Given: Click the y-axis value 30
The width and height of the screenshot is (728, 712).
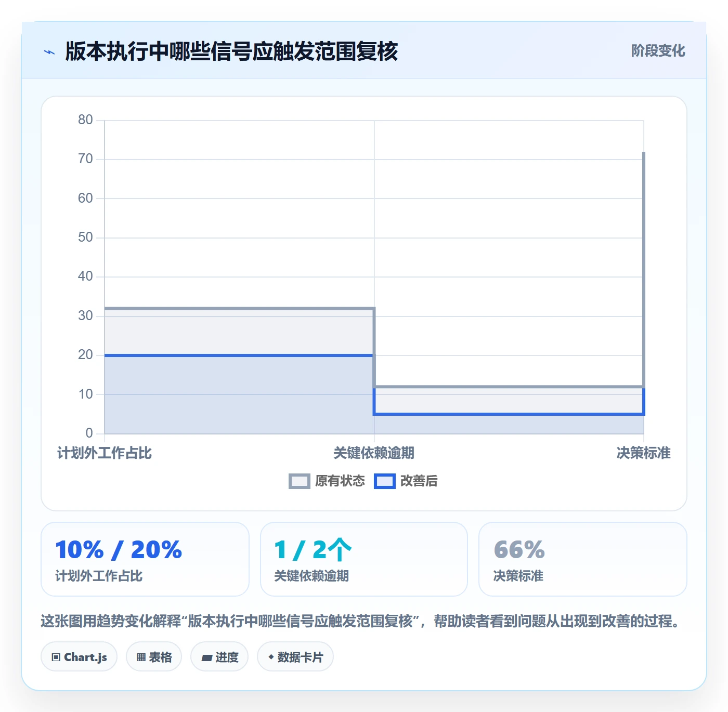Looking at the screenshot, I should [85, 316].
